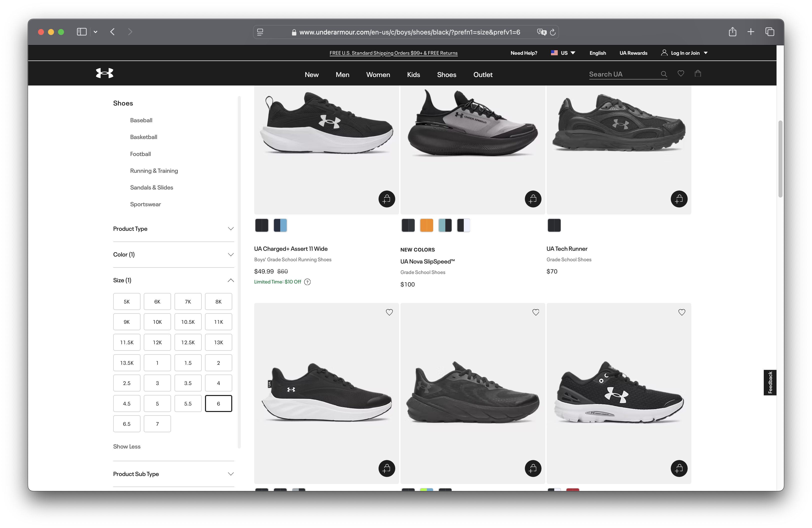Click Need Help? link
The image size is (812, 528).
(x=524, y=53)
